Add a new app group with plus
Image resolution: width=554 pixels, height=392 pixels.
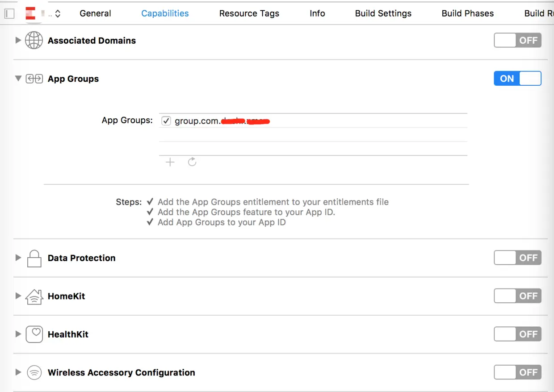point(170,162)
